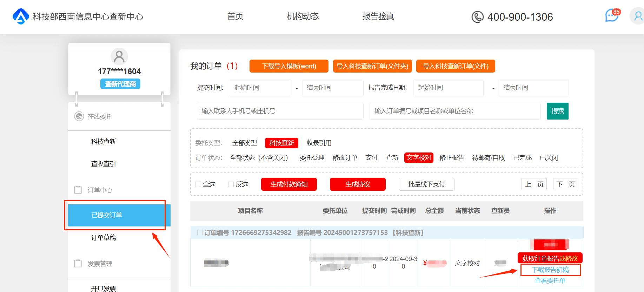Toggle the 反选 checkbox
The height and width of the screenshot is (292, 644).
[231, 184]
